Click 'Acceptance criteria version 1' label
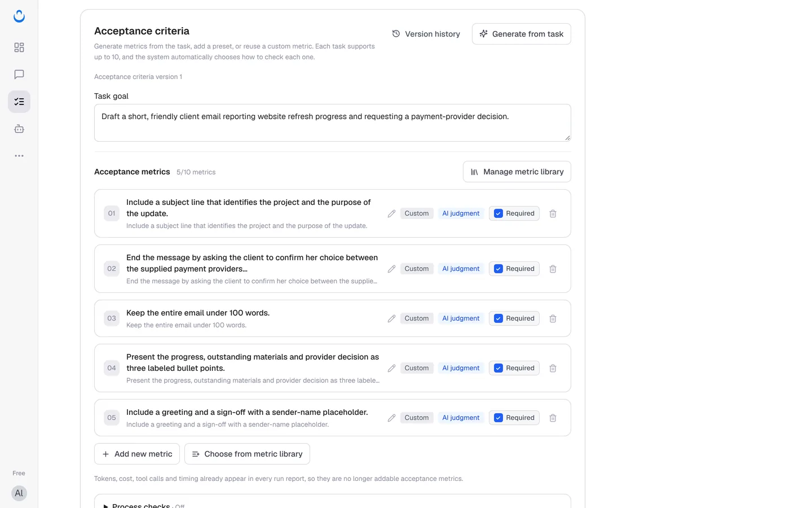The width and height of the screenshot is (812, 508). (x=138, y=77)
